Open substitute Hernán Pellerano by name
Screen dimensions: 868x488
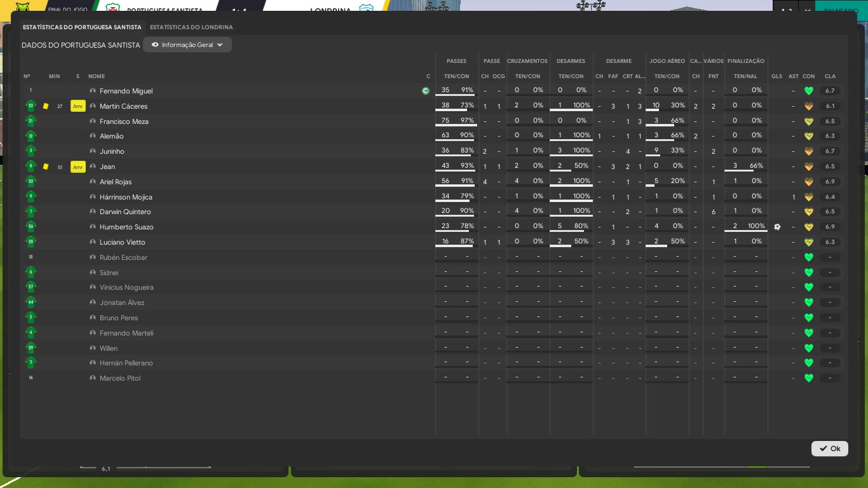pos(126,363)
